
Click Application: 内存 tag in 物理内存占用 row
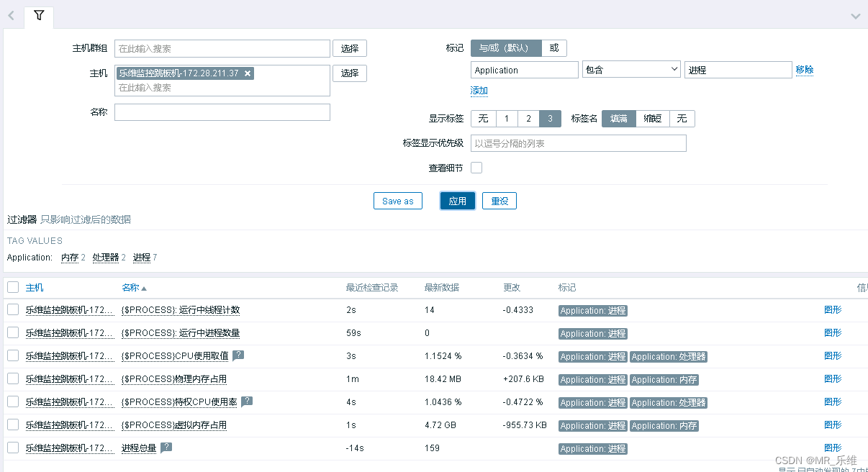coord(664,379)
